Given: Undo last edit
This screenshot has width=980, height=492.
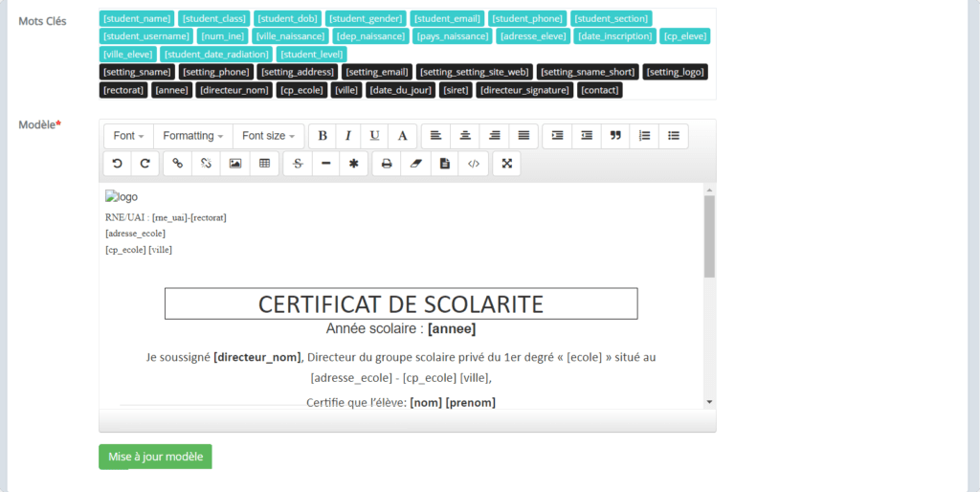Looking at the screenshot, I should [117, 164].
